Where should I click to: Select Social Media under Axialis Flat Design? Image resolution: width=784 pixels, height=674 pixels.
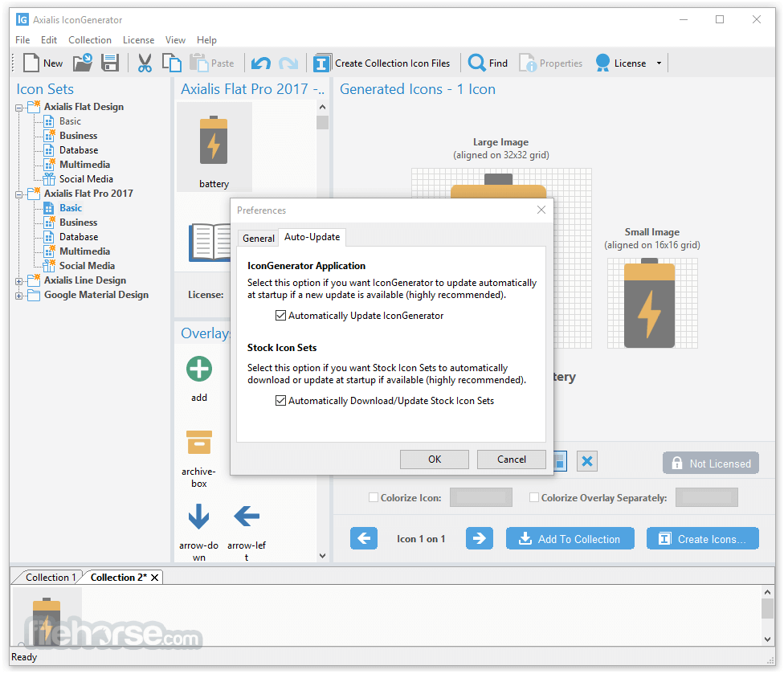[x=86, y=179]
